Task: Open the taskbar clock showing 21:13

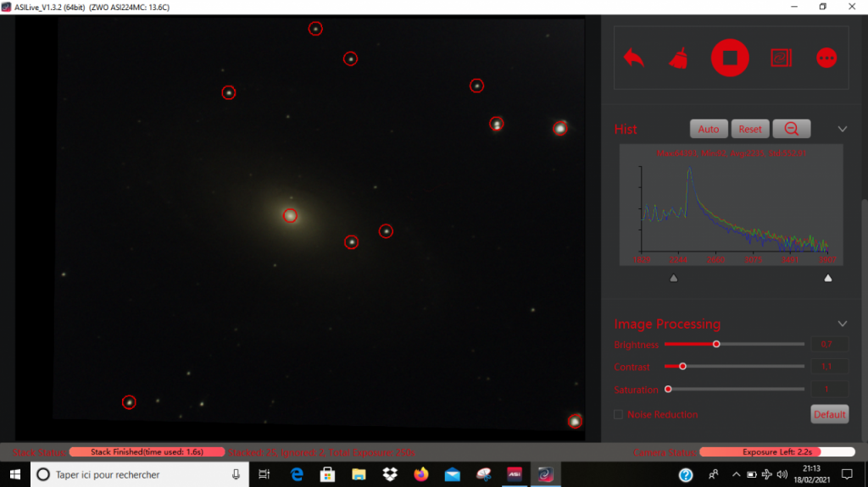Action: [811, 474]
